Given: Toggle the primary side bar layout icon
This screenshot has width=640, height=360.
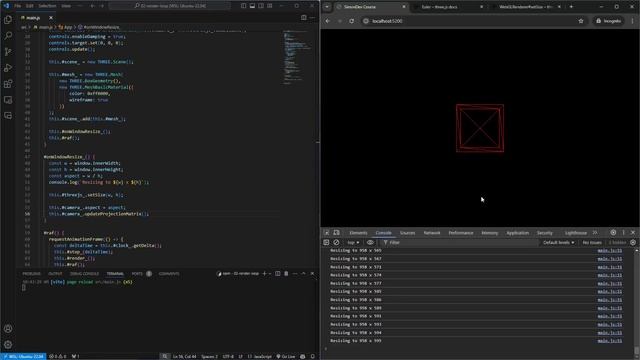Looking at the screenshot, I should pos(243,6).
